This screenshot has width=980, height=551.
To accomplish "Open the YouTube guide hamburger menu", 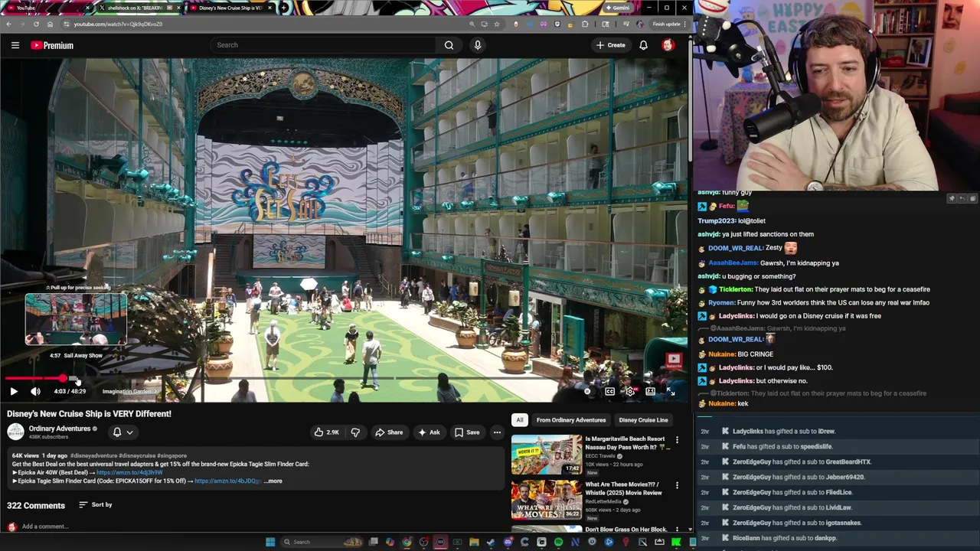I will (15, 45).
